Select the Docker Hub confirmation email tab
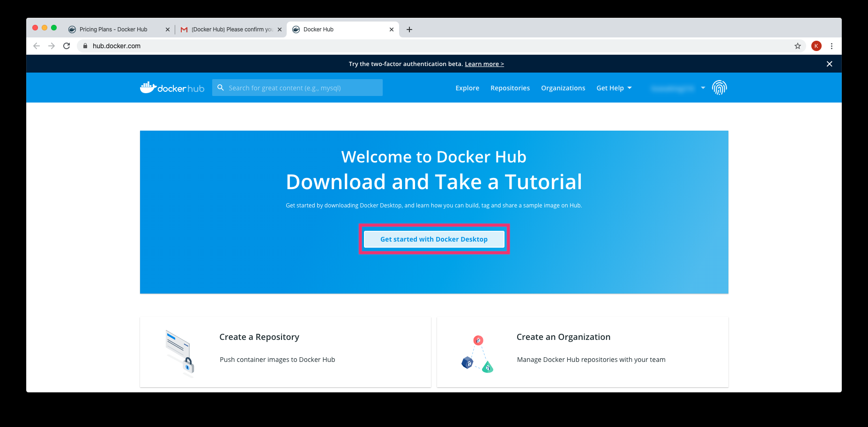Image resolution: width=868 pixels, height=427 pixels. click(230, 29)
